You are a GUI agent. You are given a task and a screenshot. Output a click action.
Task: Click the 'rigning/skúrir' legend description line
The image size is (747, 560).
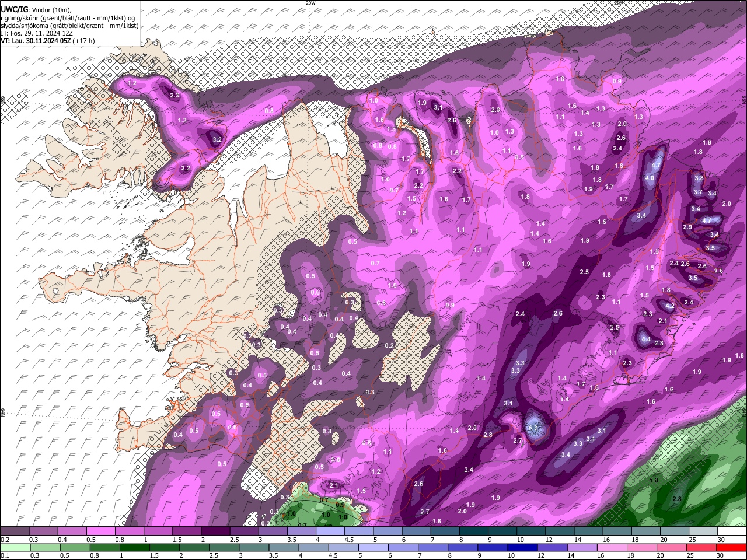click(68, 18)
